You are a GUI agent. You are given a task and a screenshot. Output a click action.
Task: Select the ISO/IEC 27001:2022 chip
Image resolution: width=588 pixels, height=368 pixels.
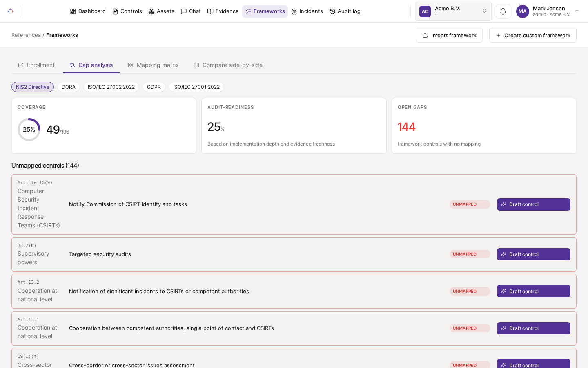(x=196, y=87)
